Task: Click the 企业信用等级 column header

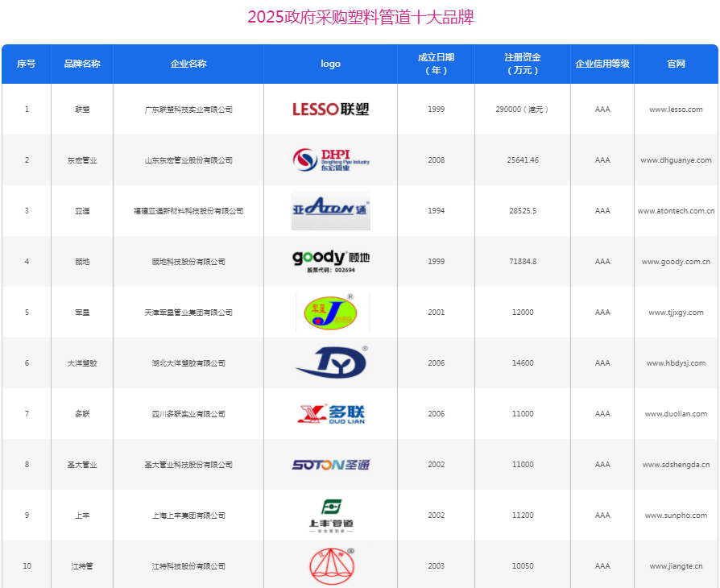Action: 602,64
